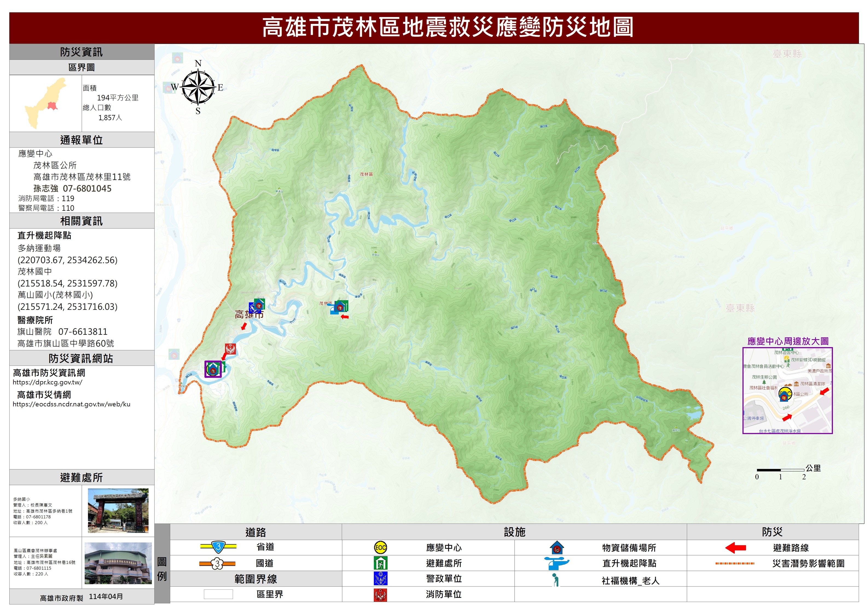
Task: Click the elderly welfare institution icon in the legend
Action: (555, 580)
